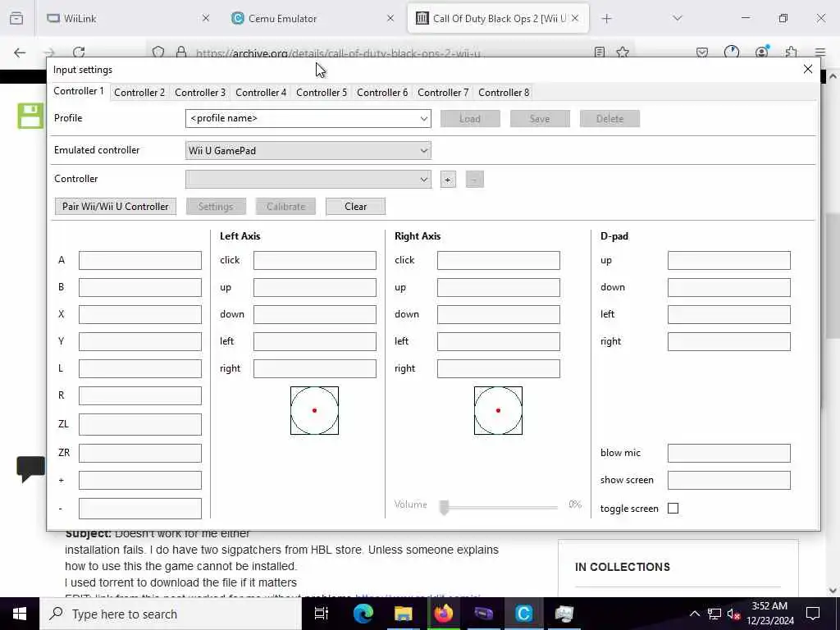This screenshot has height=630, width=840.
Task: Close the Input settings dialog
Action: pyautogui.click(x=808, y=69)
